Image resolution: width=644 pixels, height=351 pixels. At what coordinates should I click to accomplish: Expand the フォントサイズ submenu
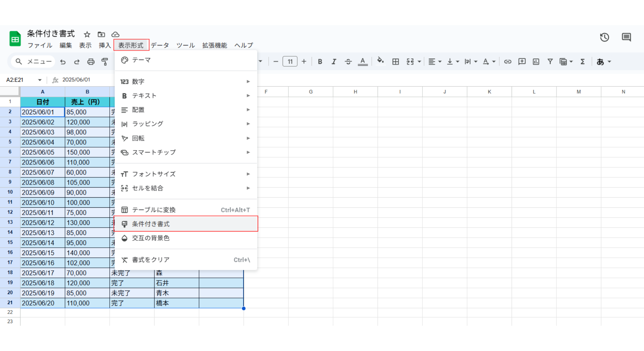point(186,174)
